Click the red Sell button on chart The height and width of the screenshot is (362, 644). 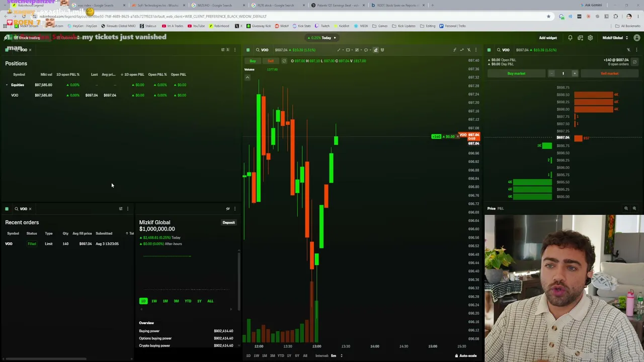tap(271, 61)
